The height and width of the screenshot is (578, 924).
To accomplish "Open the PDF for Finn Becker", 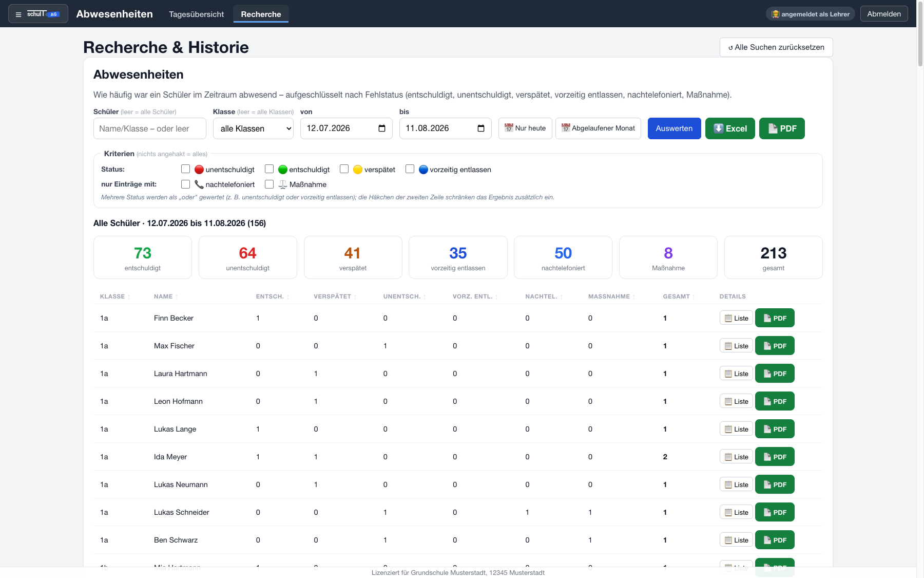I will (775, 318).
